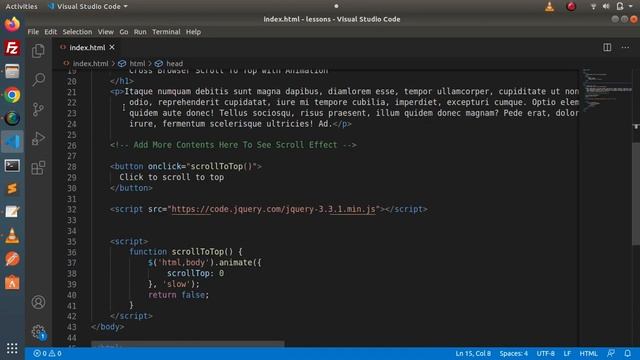Click the closing </body> tag
Screen dimensions: 640x360
108,327
